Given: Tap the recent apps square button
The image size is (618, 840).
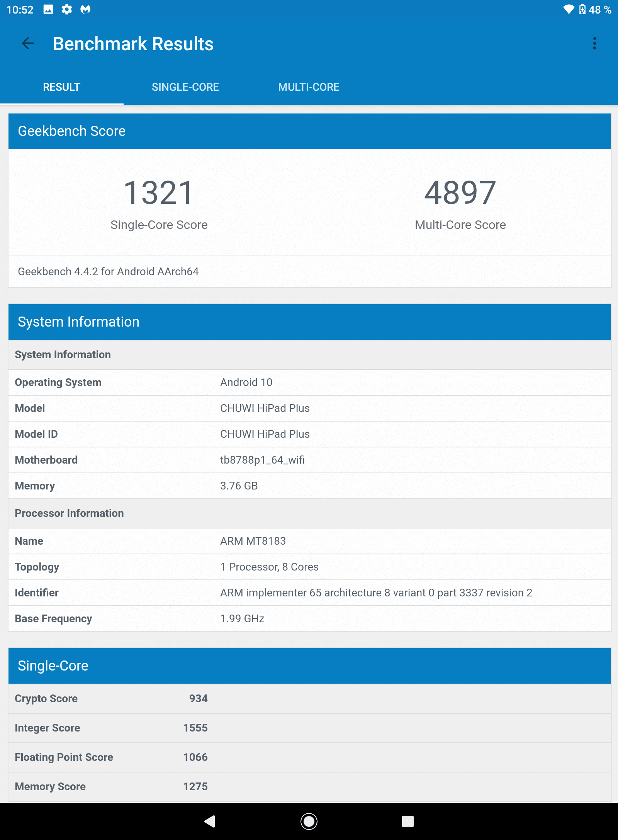Looking at the screenshot, I should [408, 821].
